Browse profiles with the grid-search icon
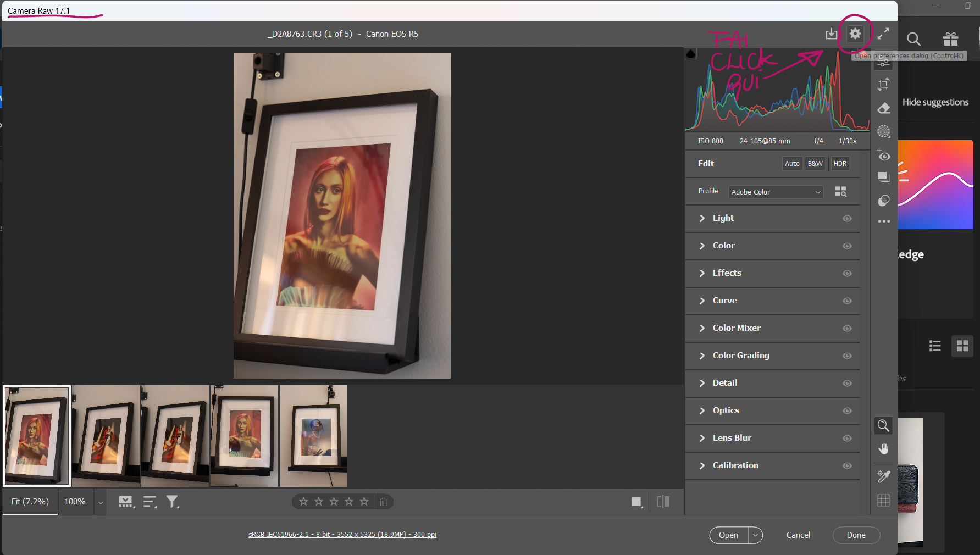 [x=841, y=191]
